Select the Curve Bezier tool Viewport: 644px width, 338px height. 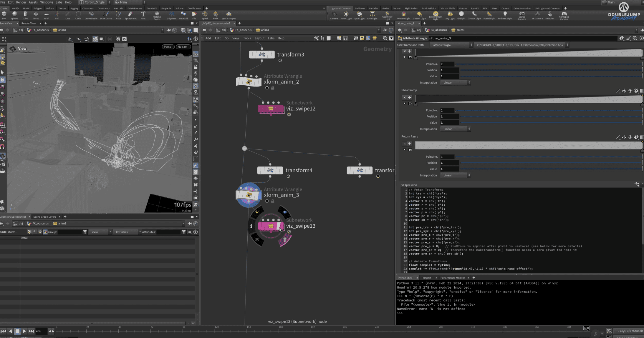91,15
